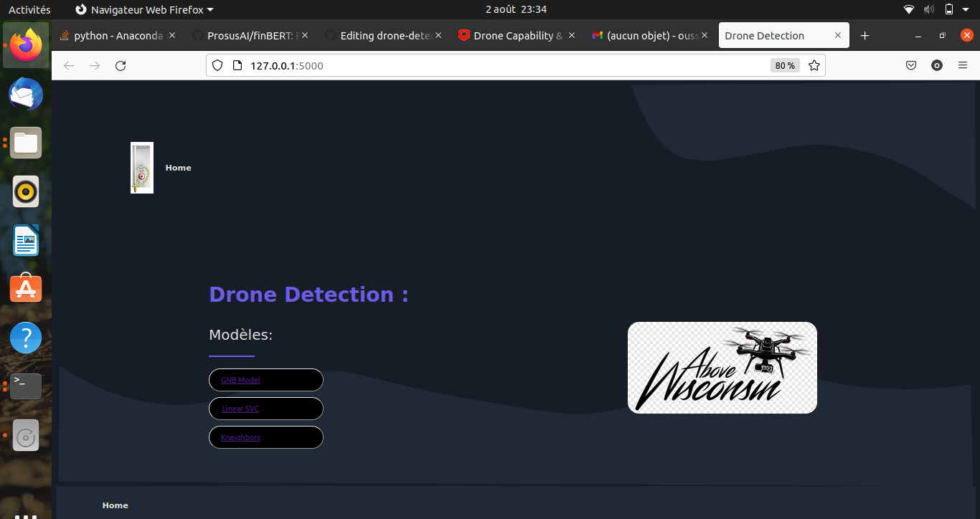Close the (aucun objet) tab
This screenshot has height=519, width=980.
705,35
